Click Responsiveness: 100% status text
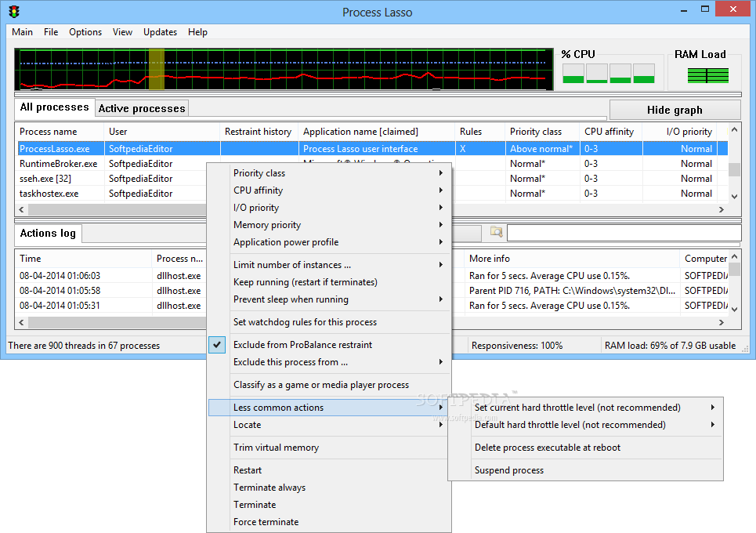 pos(517,346)
